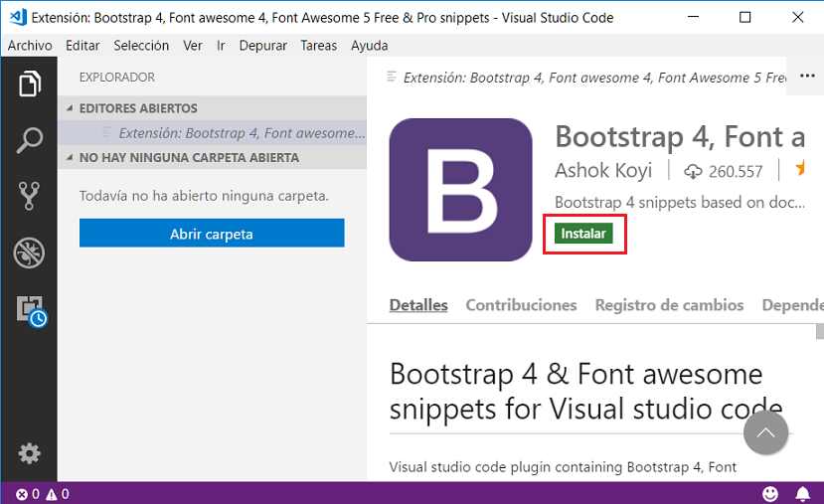Select the Extensión: Bootstrap 4 editor tab
The width and height of the screenshot is (824, 504).
pos(585,78)
